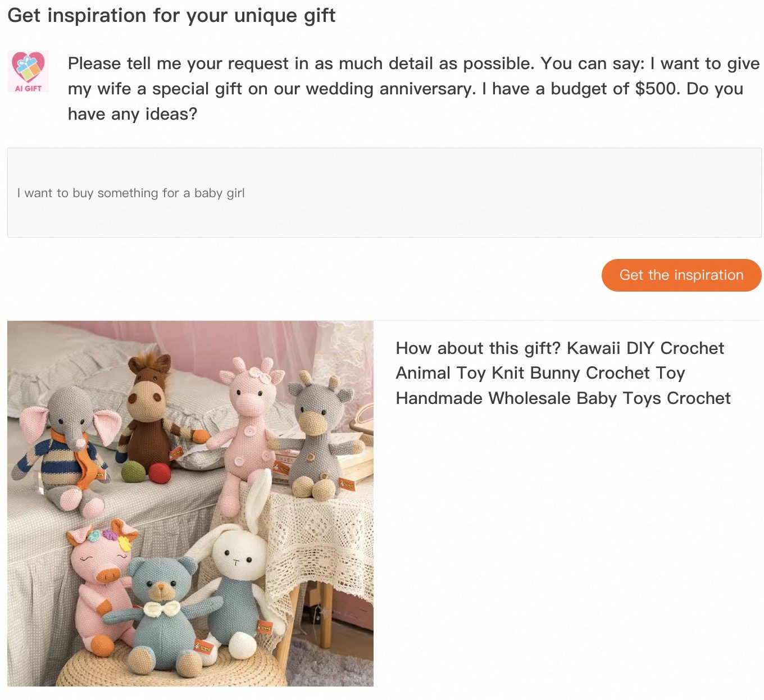Viewport: 764px width, 700px height.
Task: Click the AI Gift heart logo
Action: (28, 71)
